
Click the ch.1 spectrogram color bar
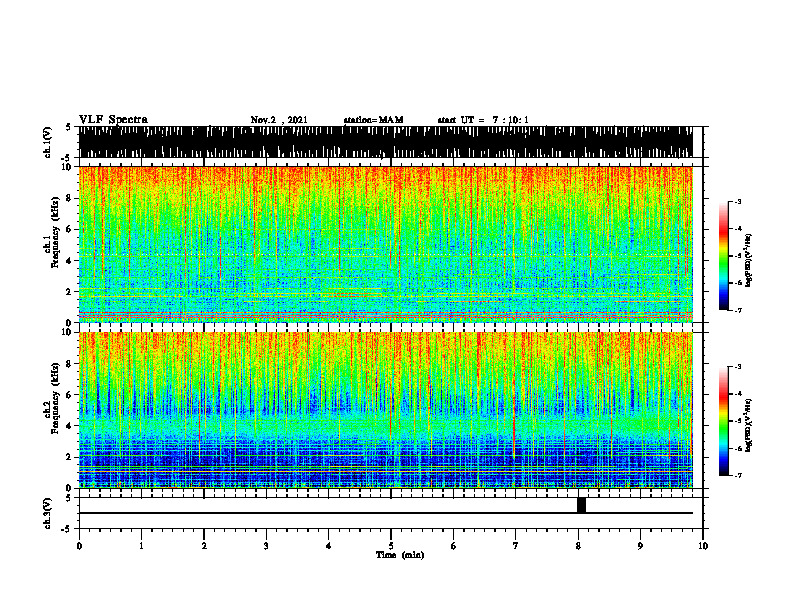click(723, 256)
